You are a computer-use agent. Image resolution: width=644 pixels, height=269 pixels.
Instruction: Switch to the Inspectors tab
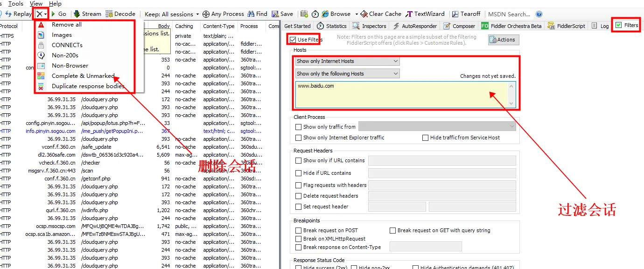coord(369,26)
